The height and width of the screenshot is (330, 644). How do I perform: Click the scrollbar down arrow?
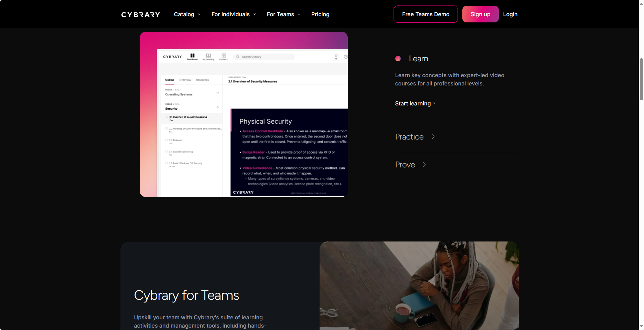pyautogui.click(x=641, y=326)
